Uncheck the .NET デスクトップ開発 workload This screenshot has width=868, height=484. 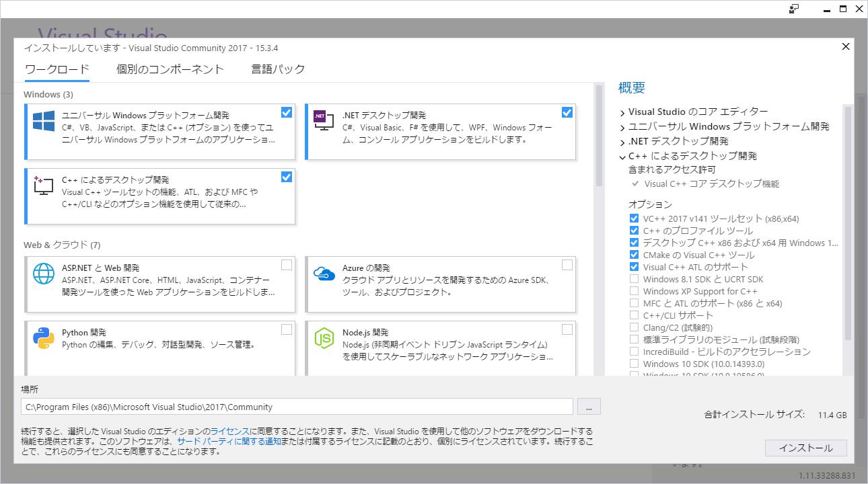pos(567,112)
